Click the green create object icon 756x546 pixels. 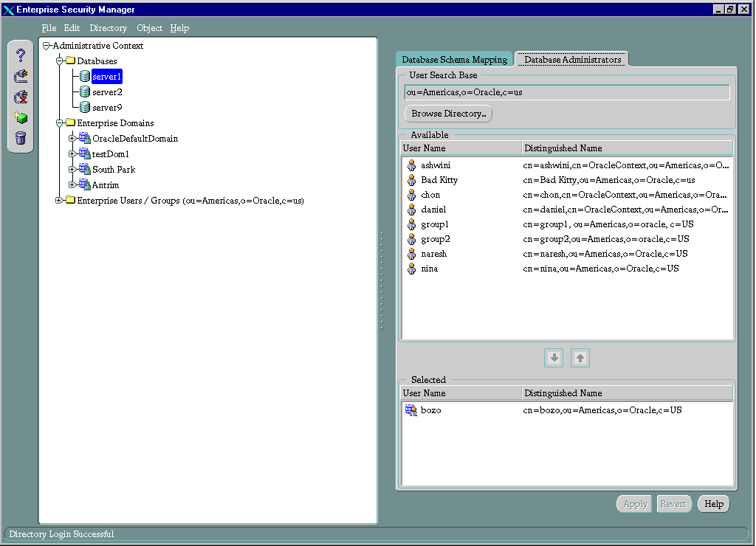pyautogui.click(x=21, y=117)
